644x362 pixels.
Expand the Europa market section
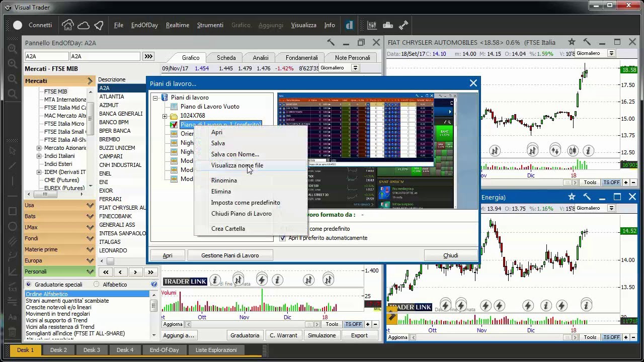click(x=59, y=260)
